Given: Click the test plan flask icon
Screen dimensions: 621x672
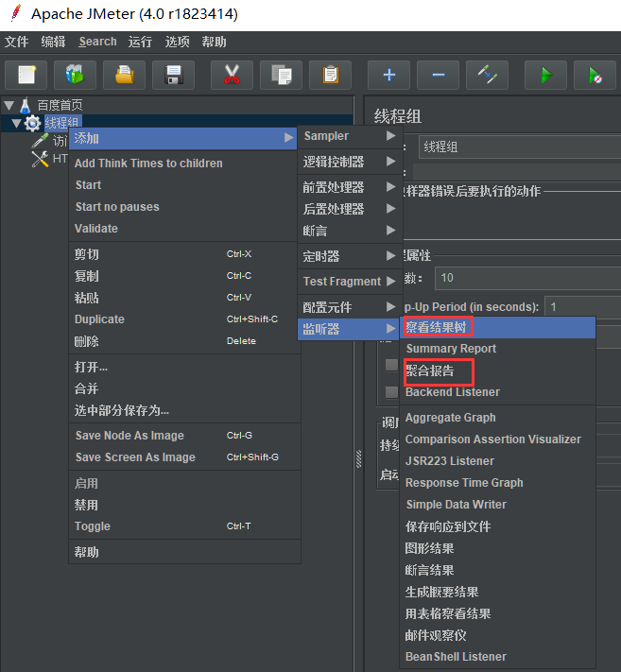Looking at the screenshot, I should (26, 105).
